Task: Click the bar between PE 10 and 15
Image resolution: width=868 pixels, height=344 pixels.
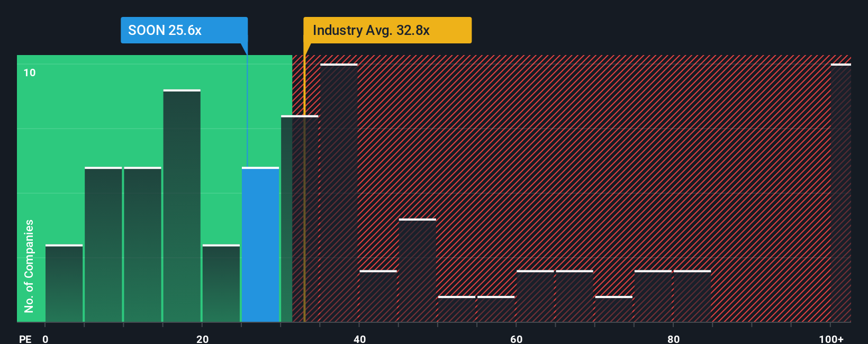Action: (142, 245)
